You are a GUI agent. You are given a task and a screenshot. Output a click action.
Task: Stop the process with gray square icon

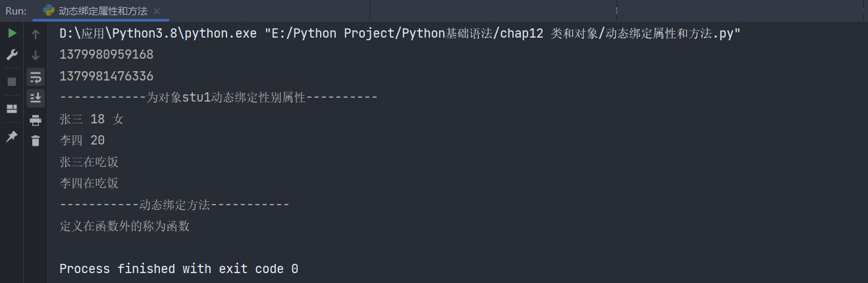pos(12,82)
